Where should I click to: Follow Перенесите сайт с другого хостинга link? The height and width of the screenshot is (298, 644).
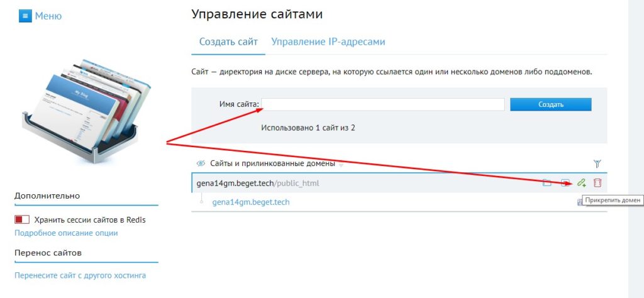80,275
